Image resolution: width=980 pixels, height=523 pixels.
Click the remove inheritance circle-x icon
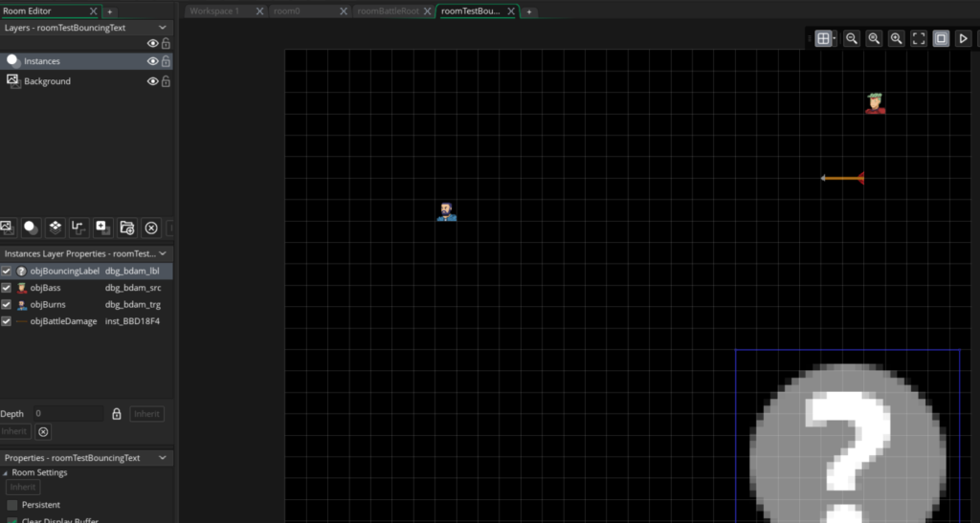coord(43,432)
